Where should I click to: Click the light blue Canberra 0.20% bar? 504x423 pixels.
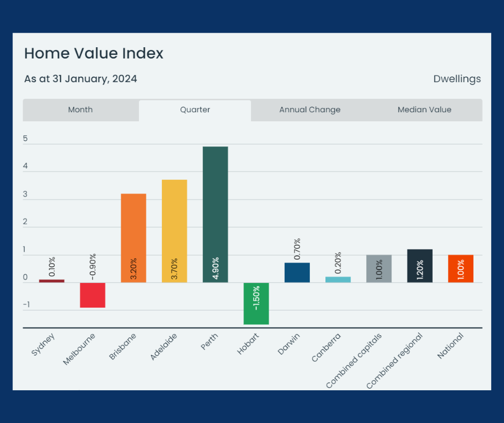(338, 280)
